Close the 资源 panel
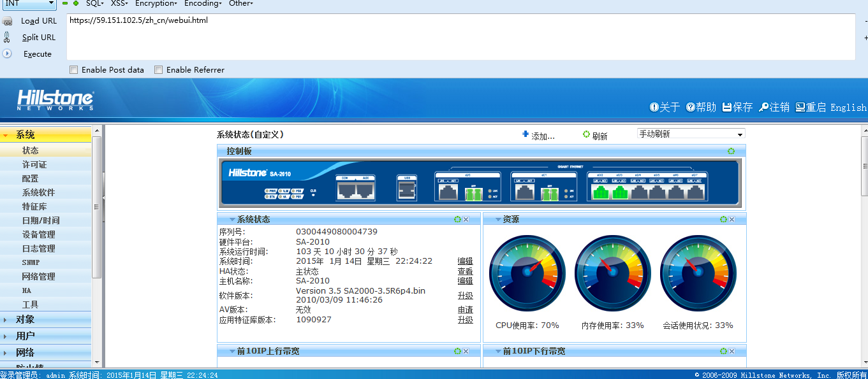Viewport: 868px width, 379px height. [x=732, y=219]
